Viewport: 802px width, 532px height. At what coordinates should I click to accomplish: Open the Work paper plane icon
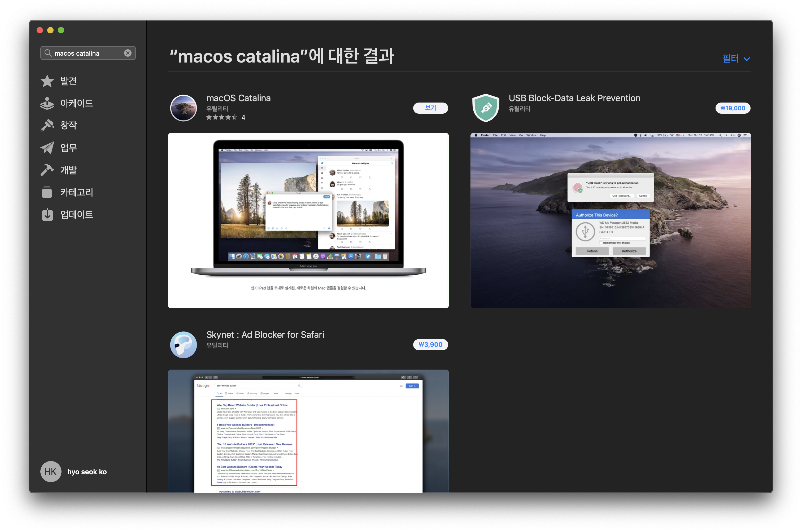click(x=47, y=148)
